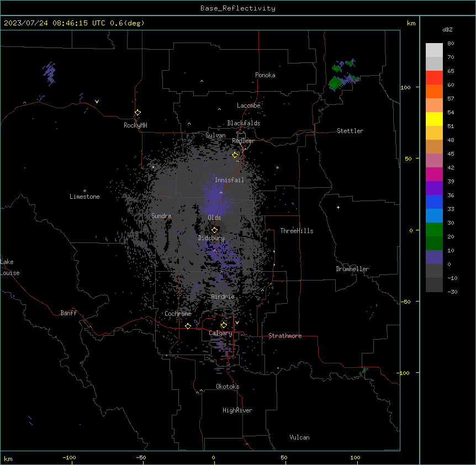Click the small green echo southeast of Drumheller

[x=365, y=371]
